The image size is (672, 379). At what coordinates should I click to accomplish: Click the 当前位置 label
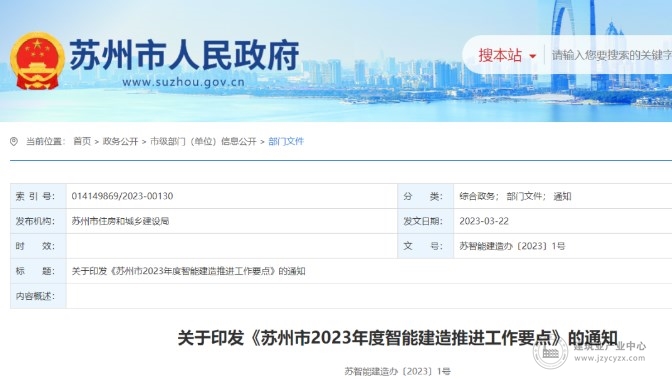tap(45, 141)
